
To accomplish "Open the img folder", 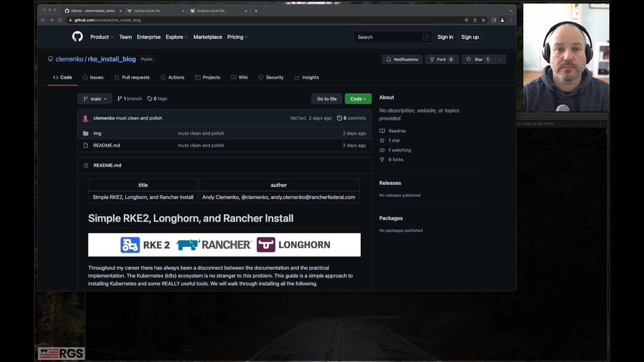I will [x=97, y=133].
